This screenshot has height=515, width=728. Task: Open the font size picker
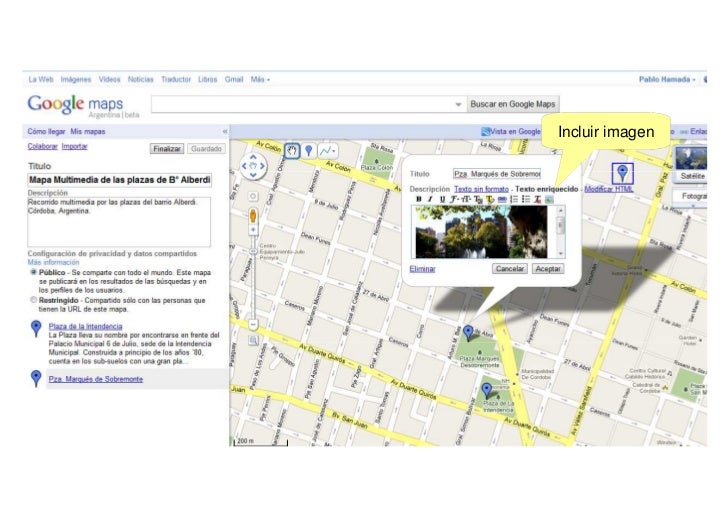coord(466,199)
